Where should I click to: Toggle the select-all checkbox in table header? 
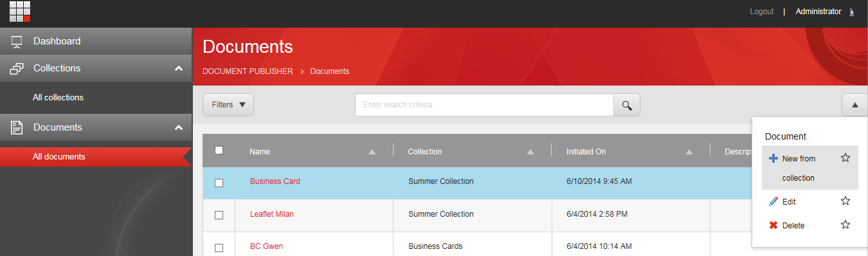point(219,150)
